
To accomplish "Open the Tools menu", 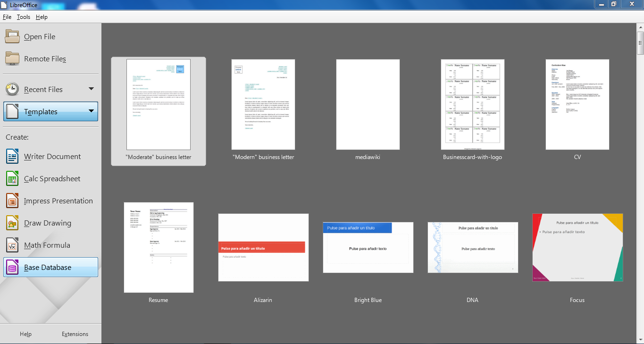I will coord(23,17).
